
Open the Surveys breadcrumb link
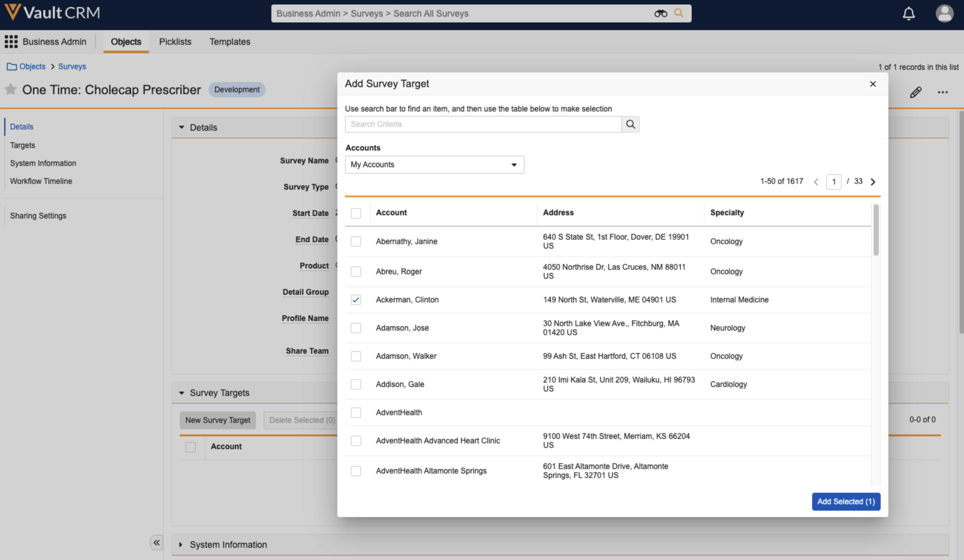[x=72, y=67]
